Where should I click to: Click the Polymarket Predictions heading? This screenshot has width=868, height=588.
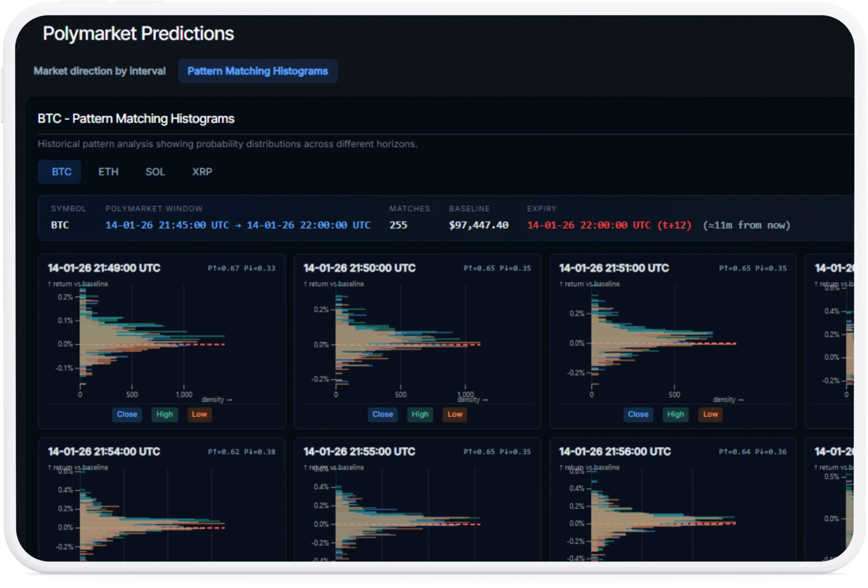138,33
